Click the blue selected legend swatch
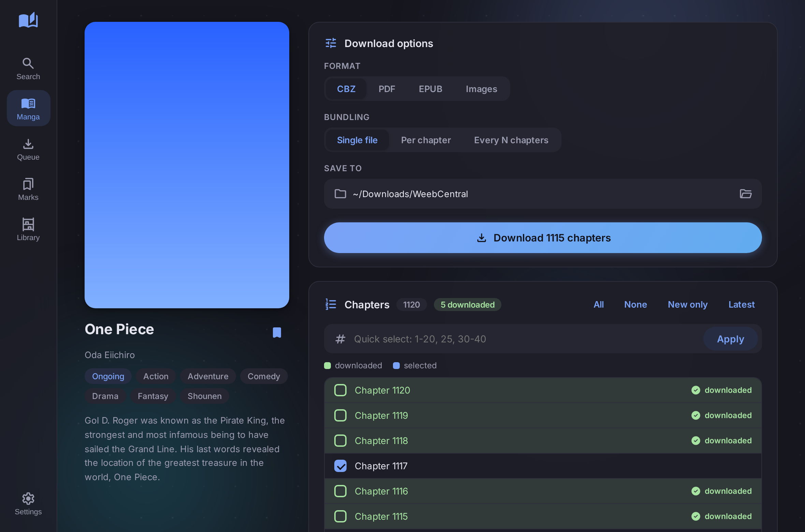805x532 pixels. (396, 366)
